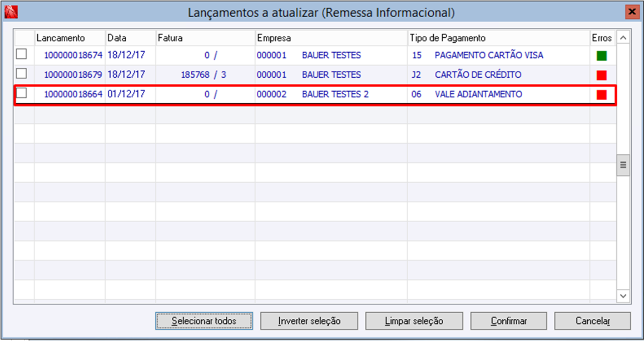The height and width of the screenshot is (341, 644).
Task: Click the application icon in the title bar
Action: point(10,12)
